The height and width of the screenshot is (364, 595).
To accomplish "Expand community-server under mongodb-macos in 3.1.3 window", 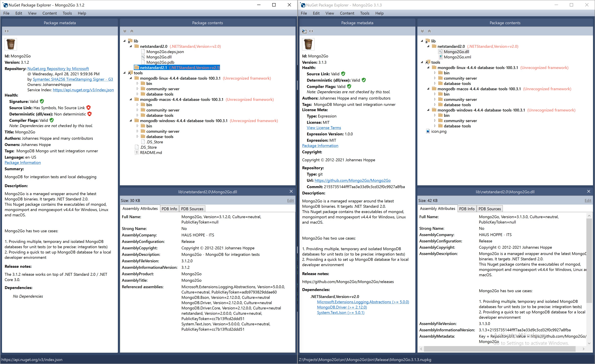I will pyautogui.click(x=435, y=99).
